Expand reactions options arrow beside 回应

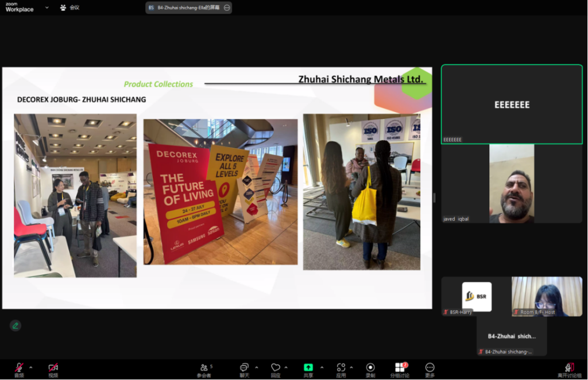click(286, 367)
